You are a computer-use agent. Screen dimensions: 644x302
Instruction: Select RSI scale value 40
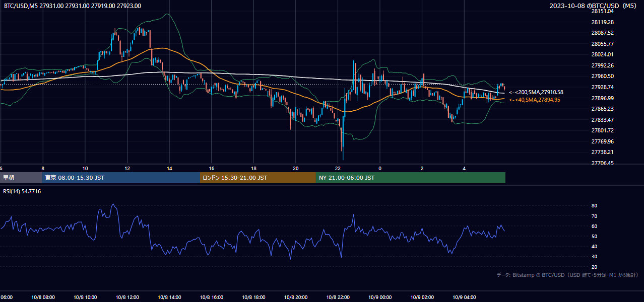[595, 246]
